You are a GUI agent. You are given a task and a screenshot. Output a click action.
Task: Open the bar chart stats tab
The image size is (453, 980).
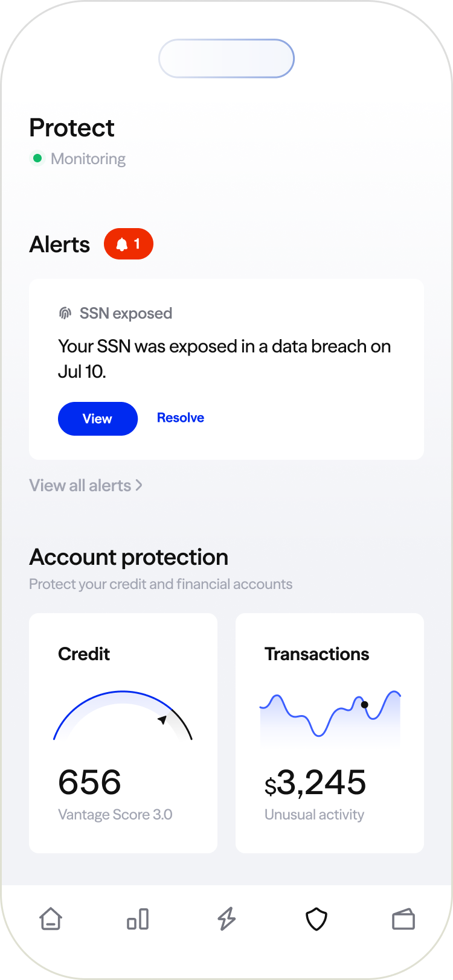pyautogui.click(x=138, y=919)
